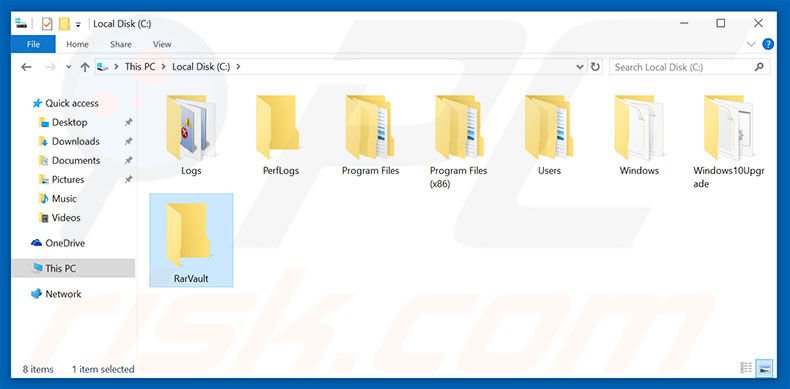Open the Logs folder icon
Image resolution: width=790 pixels, height=389 pixels.
pyautogui.click(x=191, y=127)
